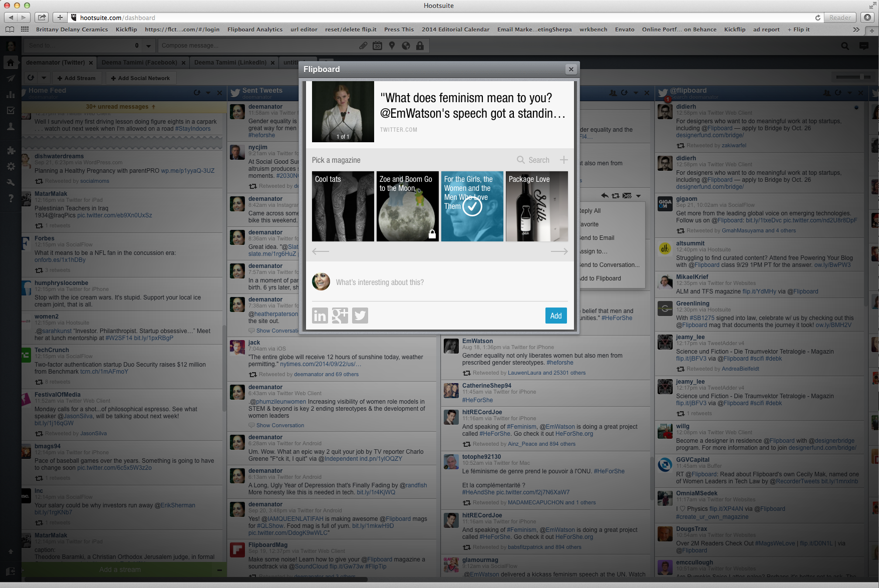The height and width of the screenshot is (588, 879).
Task: Share to LinkedIn in Flipboard dialog
Action: [320, 316]
